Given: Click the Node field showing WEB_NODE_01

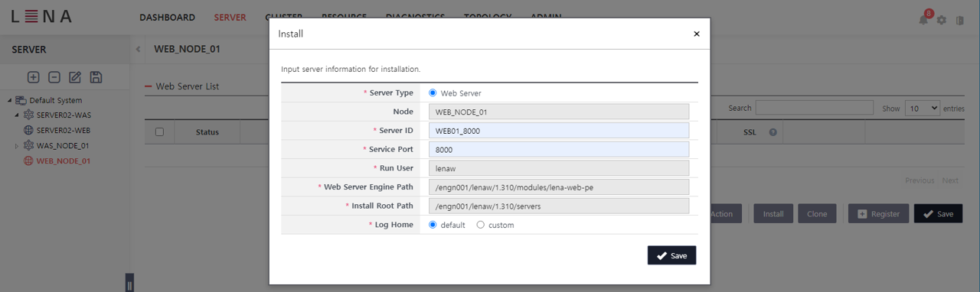Looking at the screenshot, I should point(559,112).
